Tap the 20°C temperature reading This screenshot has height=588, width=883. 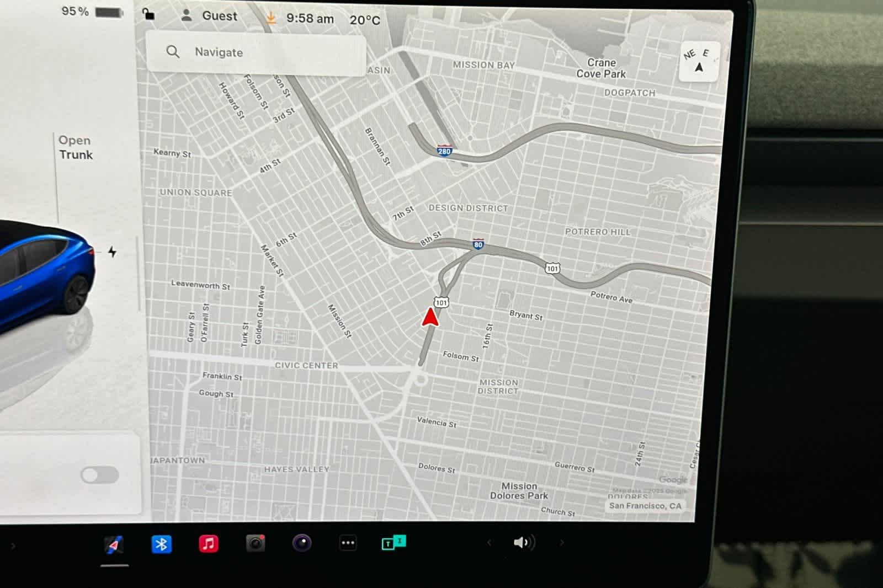365,20
